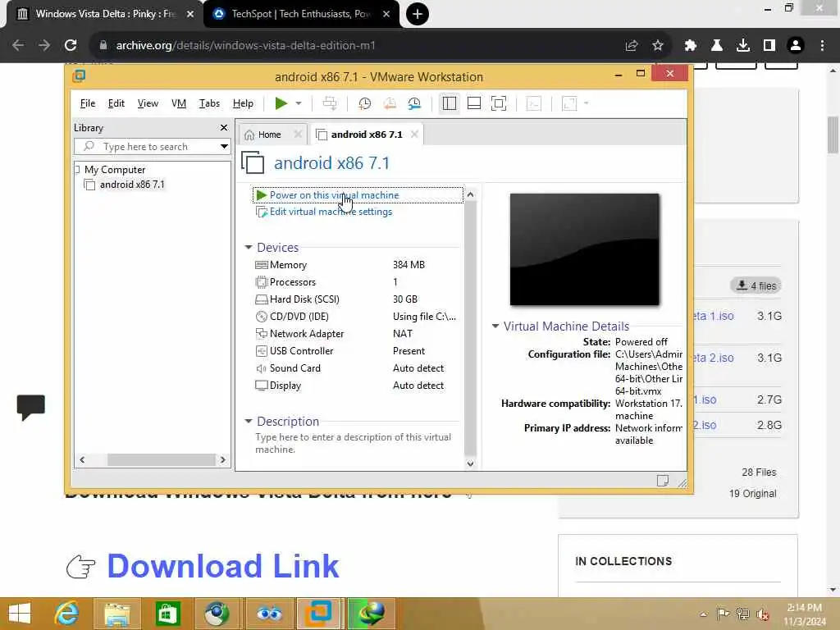Viewport: 840px width, 630px height.
Task: Click Power on this virtual machine
Action: click(334, 195)
